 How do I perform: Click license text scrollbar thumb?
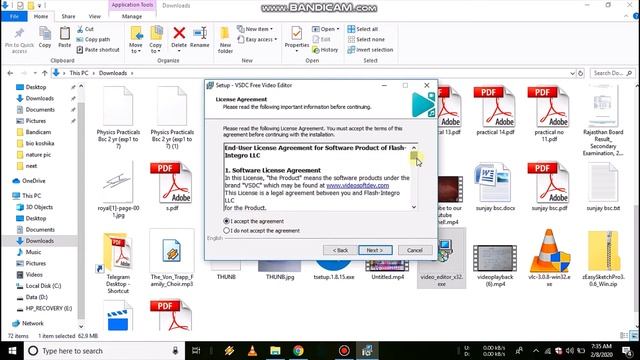tap(414, 156)
